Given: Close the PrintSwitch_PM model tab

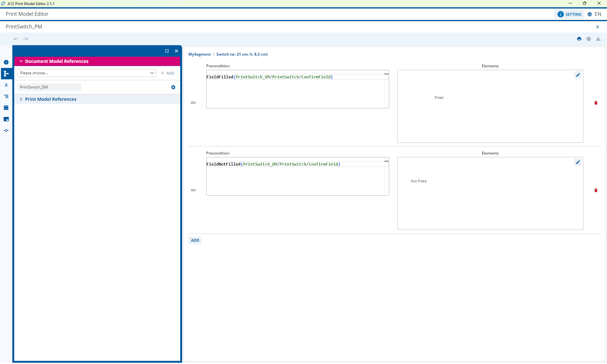Looking at the screenshot, I should 598,27.
